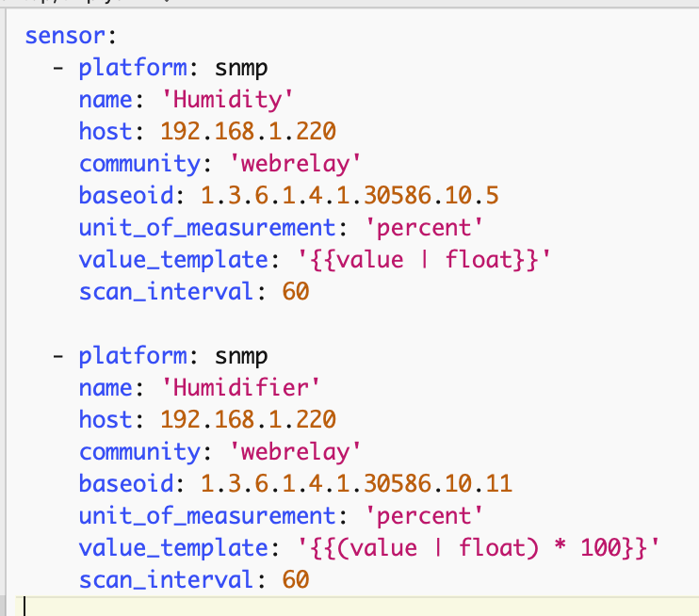
Task: Place cursor in baseoid ending 10.5
Action: click(349, 196)
